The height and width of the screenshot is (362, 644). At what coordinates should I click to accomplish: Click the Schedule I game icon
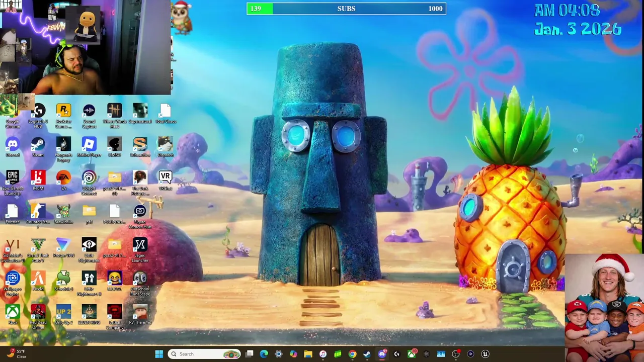[x=63, y=282]
